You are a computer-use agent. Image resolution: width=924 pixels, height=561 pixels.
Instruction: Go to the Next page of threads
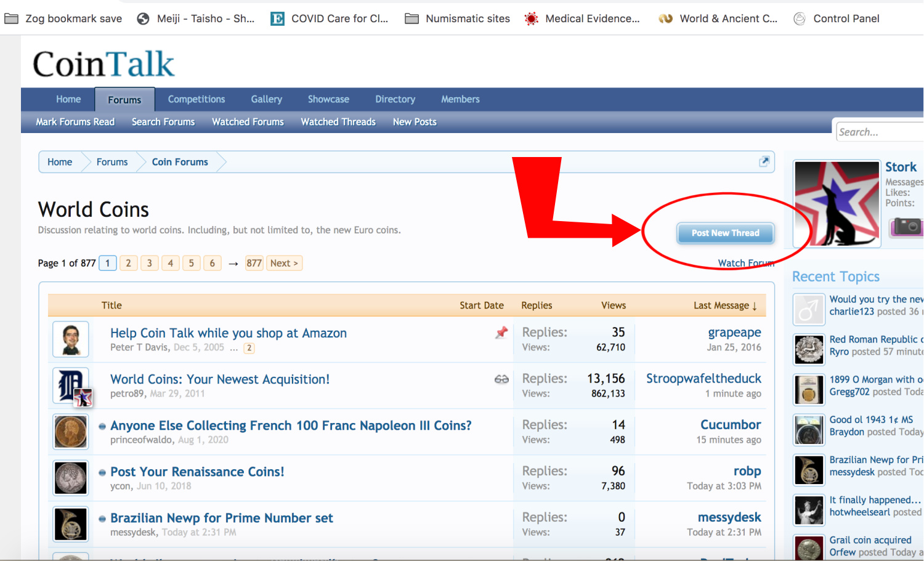click(x=284, y=263)
